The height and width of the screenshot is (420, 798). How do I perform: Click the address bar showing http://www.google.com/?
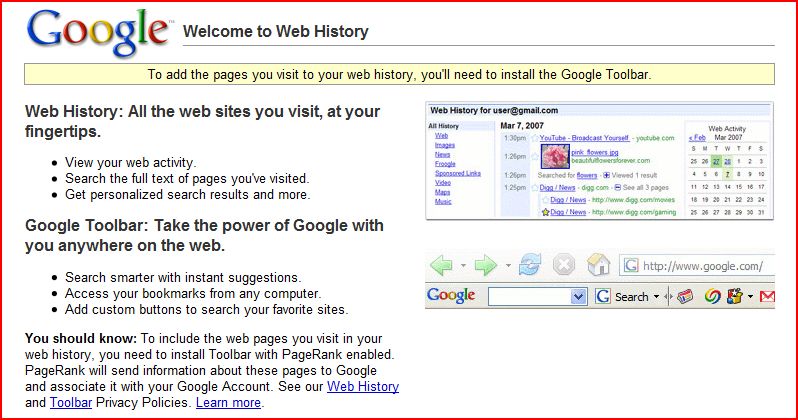click(697, 266)
